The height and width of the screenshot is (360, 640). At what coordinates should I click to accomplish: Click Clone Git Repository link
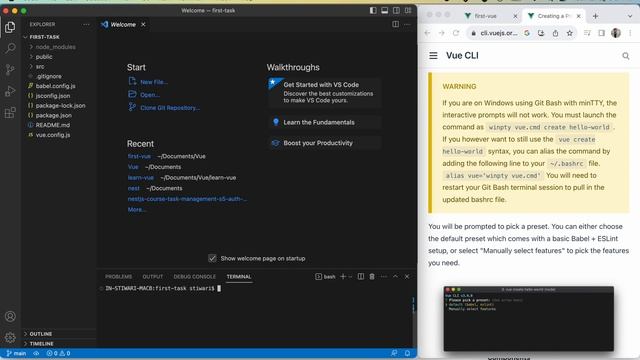(x=170, y=108)
